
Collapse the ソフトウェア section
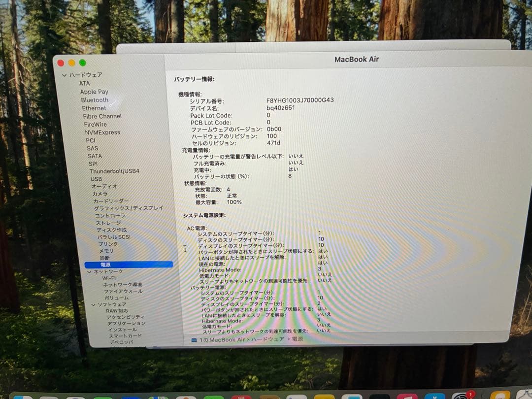point(94,304)
